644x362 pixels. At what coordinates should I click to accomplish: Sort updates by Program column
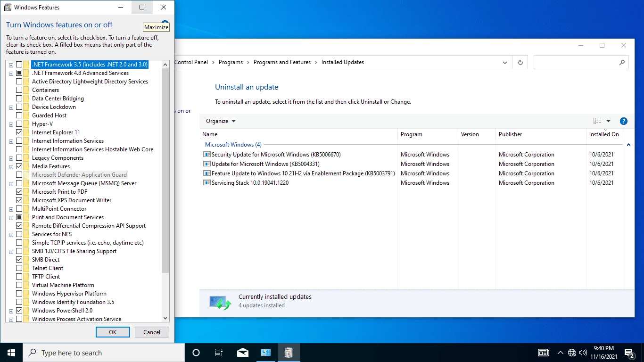[428, 134]
